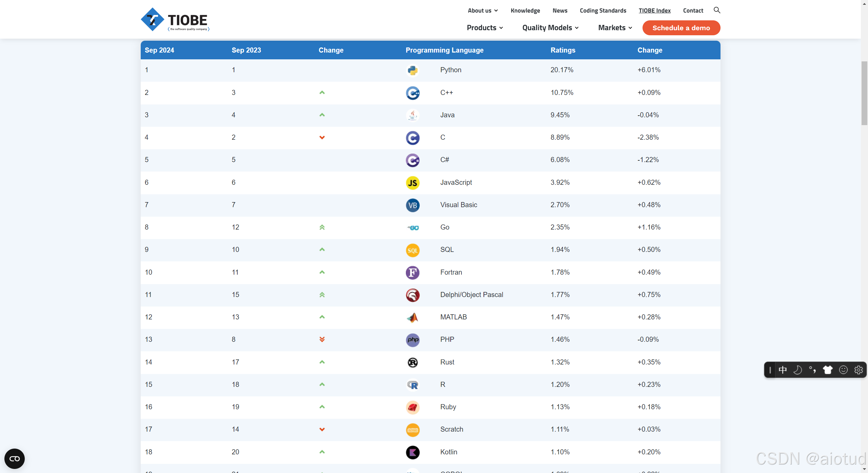Click the Schedule a demo button
868x473 pixels.
(681, 28)
